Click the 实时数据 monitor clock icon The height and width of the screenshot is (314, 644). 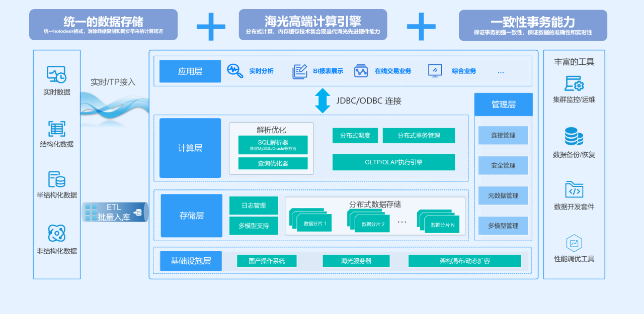tap(56, 74)
